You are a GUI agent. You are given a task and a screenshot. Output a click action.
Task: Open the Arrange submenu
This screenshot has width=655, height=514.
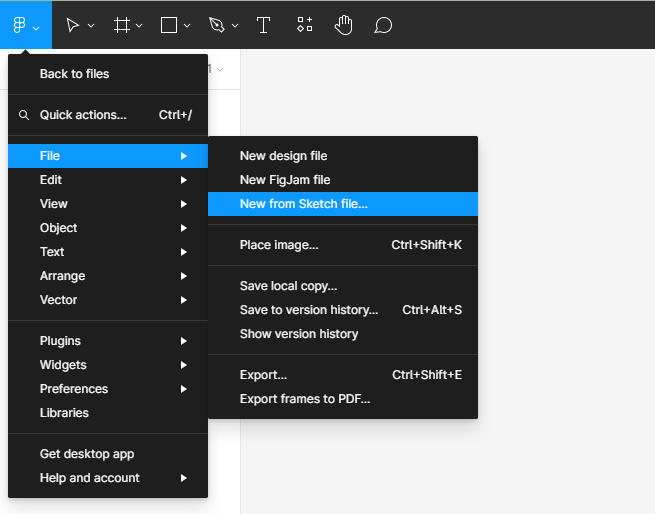pos(108,276)
